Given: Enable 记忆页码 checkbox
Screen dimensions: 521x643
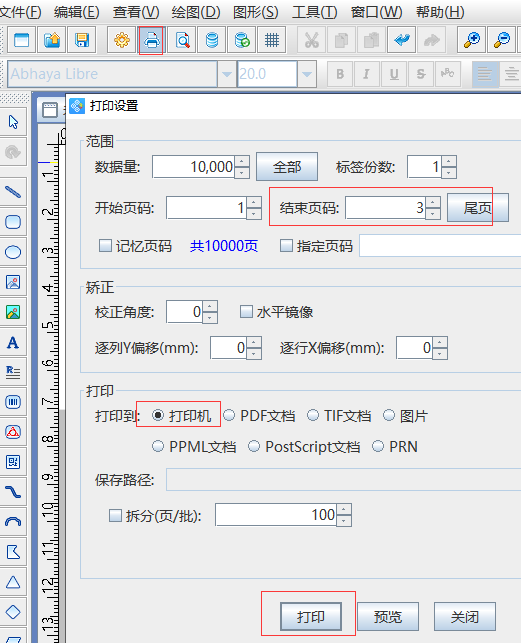Looking at the screenshot, I should (105, 246).
